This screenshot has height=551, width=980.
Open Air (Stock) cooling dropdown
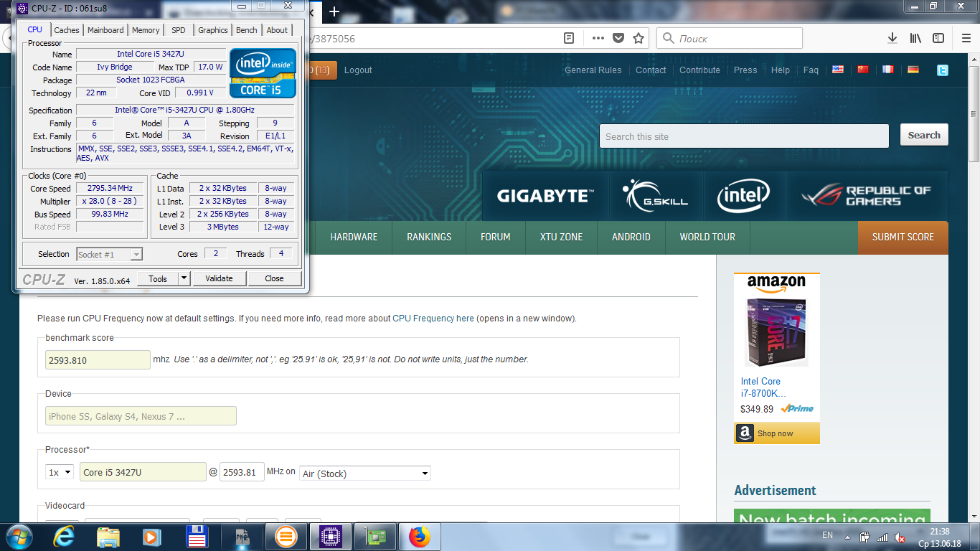tap(364, 474)
